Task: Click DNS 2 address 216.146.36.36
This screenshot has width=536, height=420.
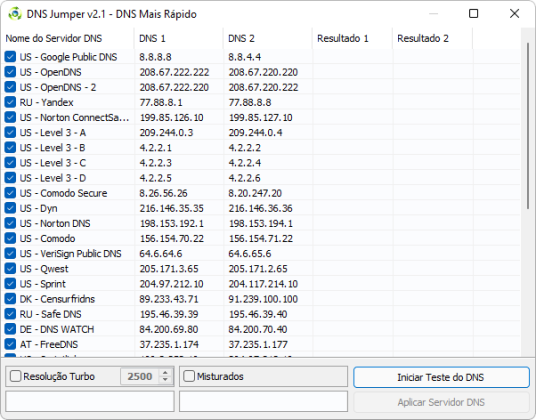Action: click(261, 208)
